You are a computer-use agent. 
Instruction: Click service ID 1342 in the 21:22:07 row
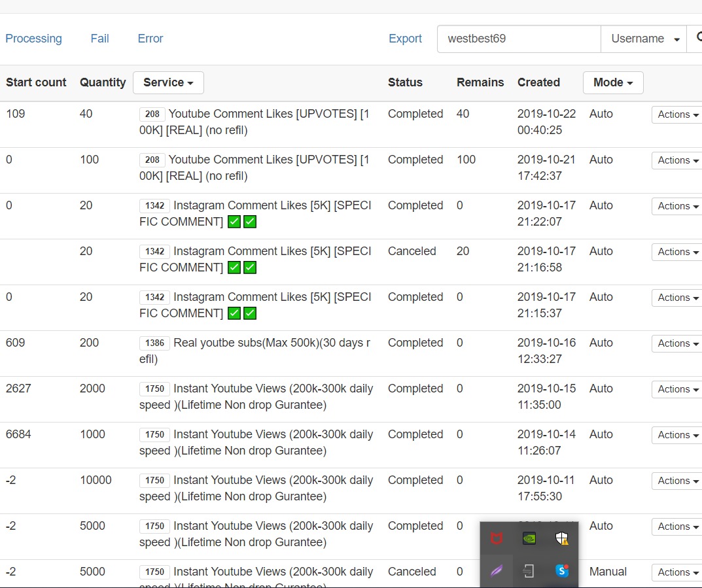click(154, 206)
